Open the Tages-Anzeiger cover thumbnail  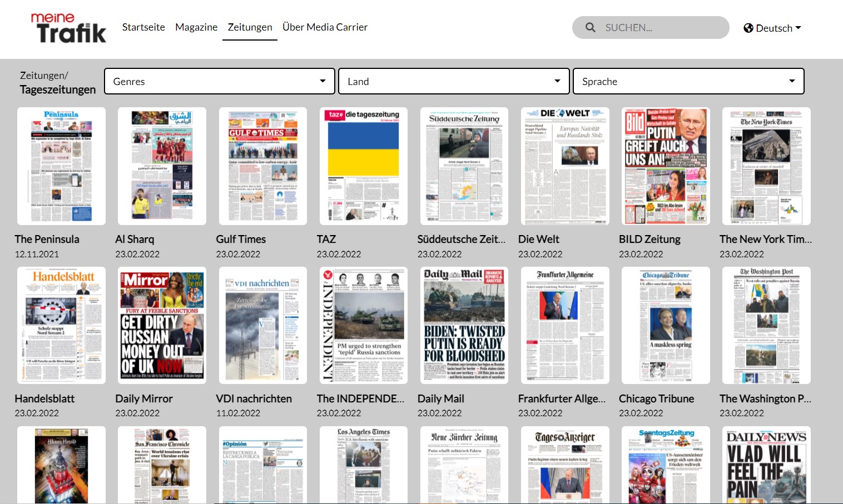[565, 465]
